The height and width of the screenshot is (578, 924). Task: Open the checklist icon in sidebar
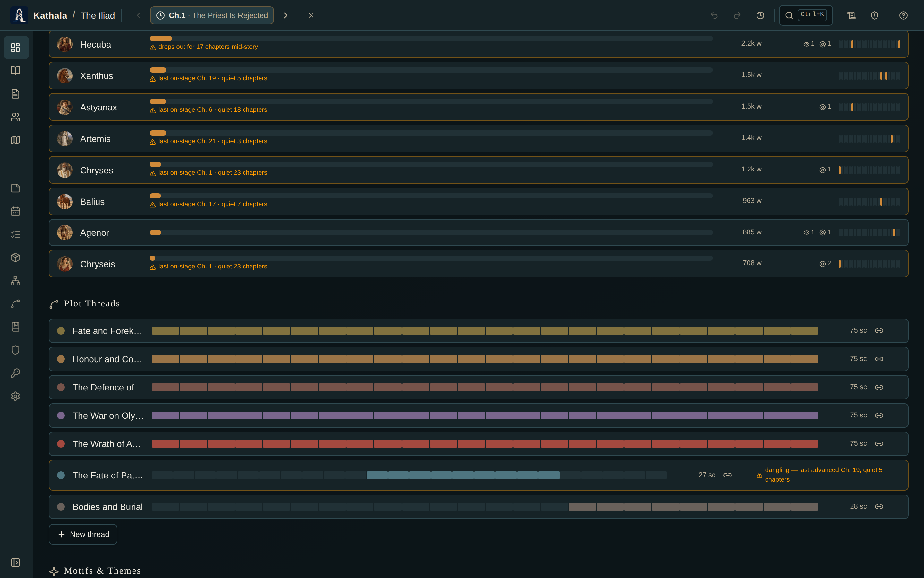pos(15,234)
